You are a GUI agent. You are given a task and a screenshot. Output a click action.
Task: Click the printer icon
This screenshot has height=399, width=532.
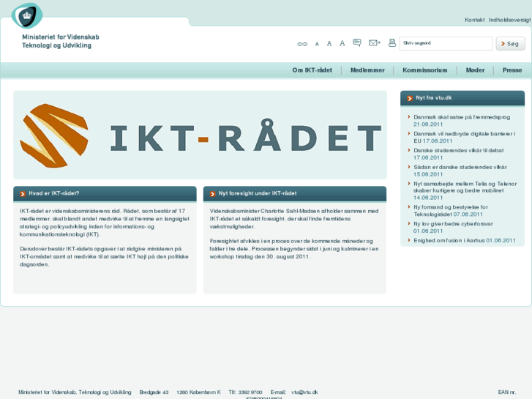coord(392,42)
